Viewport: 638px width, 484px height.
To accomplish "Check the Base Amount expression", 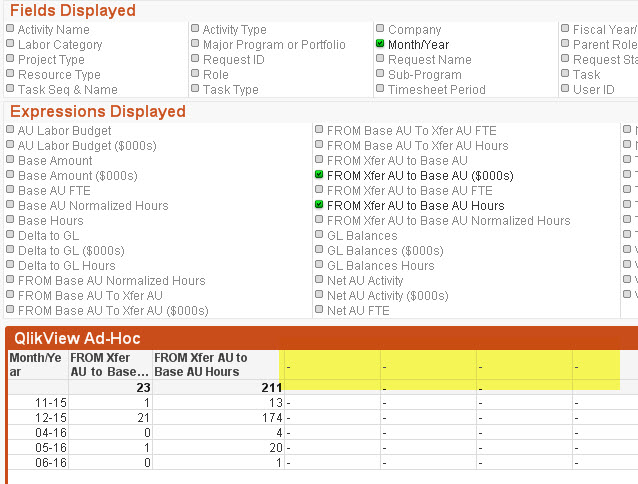I will 10,160.
